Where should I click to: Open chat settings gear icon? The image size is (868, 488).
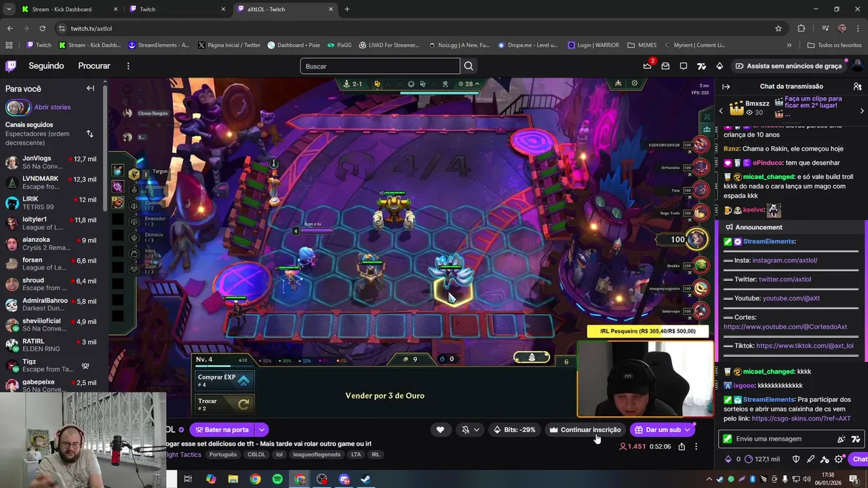coord(839,459)
